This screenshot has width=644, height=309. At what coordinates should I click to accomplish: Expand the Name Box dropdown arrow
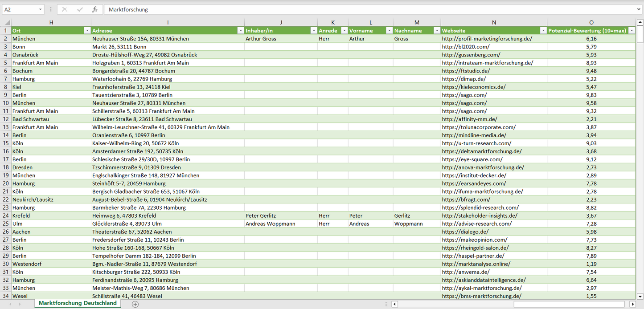(x=41, y=9)
